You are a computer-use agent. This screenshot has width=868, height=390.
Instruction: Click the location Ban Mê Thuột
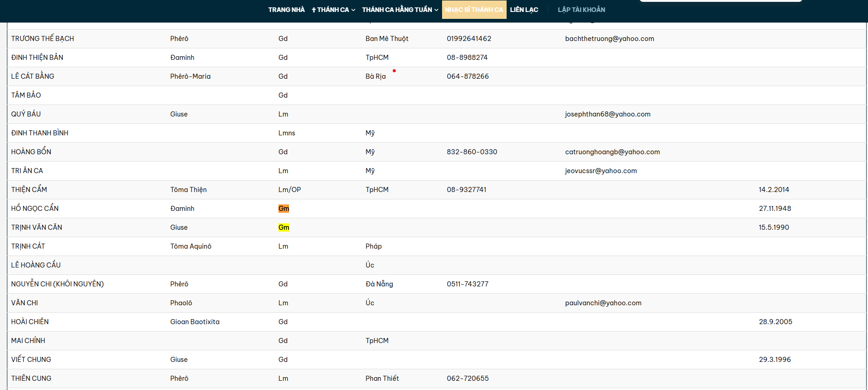pos(387,39)
